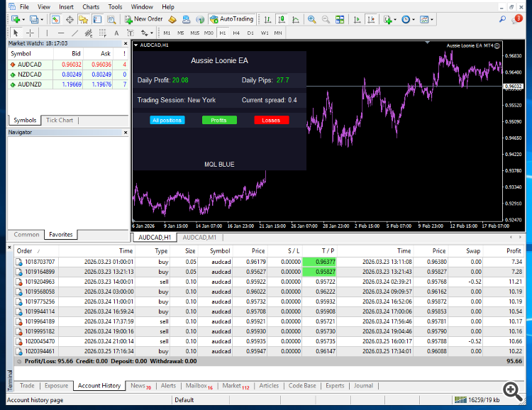Select the Vertical Line drawing tool
Image resolution: width=532 pixels, height=410 pixels.
(47, 33)
